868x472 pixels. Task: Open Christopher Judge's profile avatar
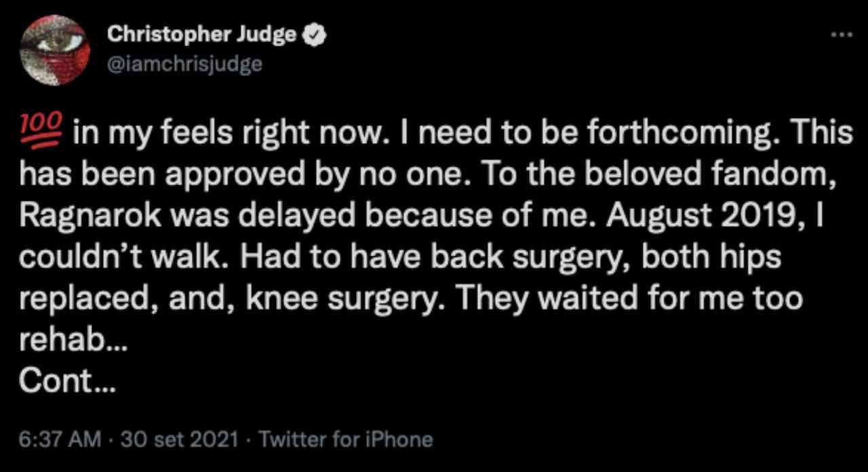[x=56, y=50]
